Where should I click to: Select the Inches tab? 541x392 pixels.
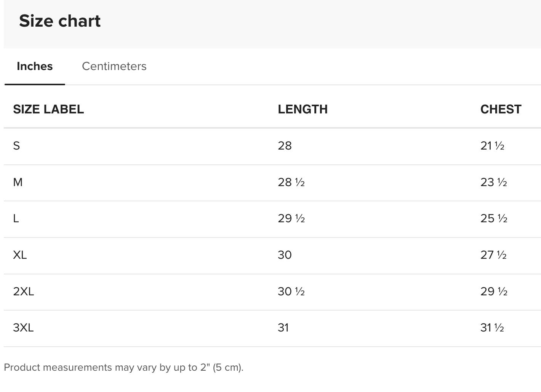tap(35, 66)
